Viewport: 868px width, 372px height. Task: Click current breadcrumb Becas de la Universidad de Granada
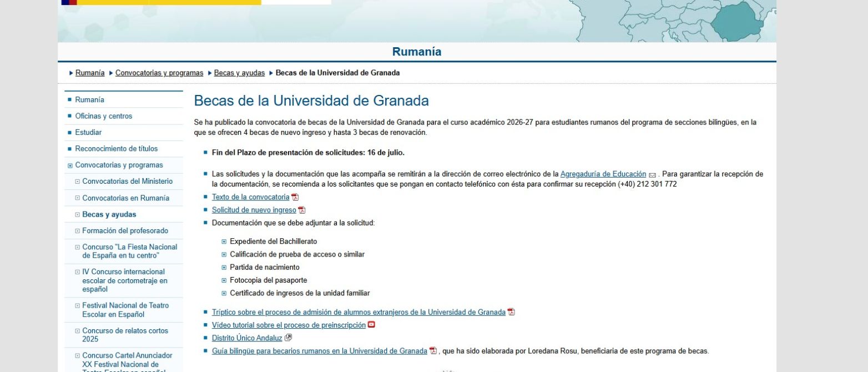coord(337,73)
